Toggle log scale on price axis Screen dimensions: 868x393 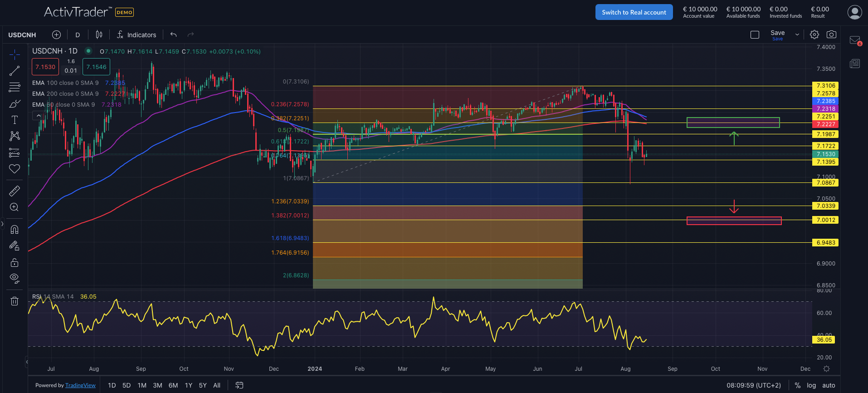pyautogui.click(x=811, y=385)
